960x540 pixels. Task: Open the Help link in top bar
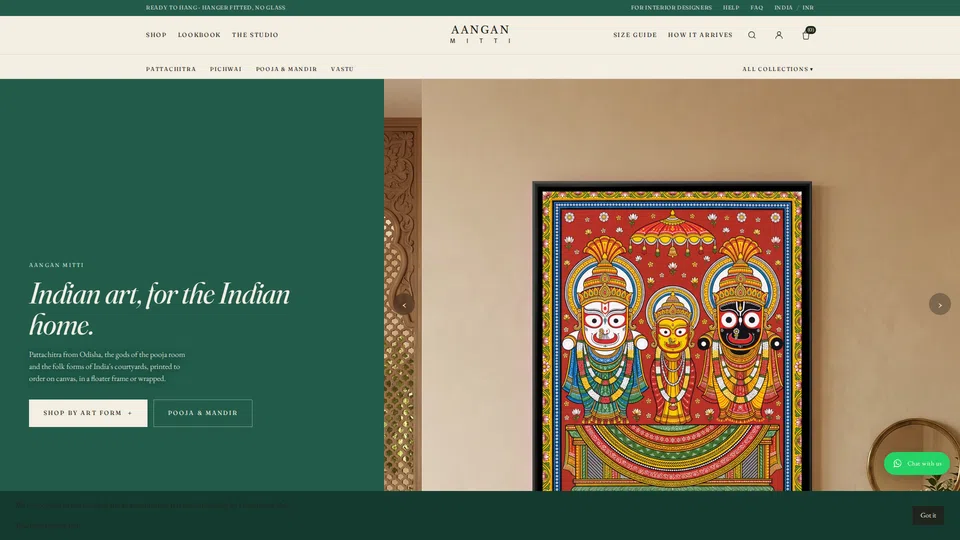pyautogui.click(x=731, y=7)
